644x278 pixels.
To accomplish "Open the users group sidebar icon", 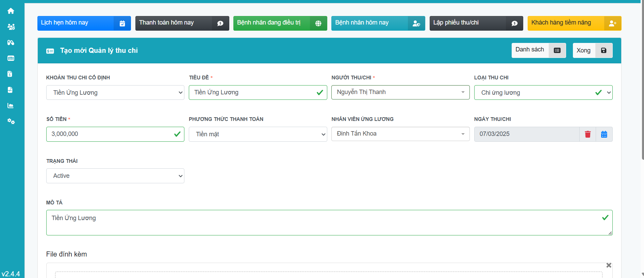I will pyautogui.click(x=11, y=27).
